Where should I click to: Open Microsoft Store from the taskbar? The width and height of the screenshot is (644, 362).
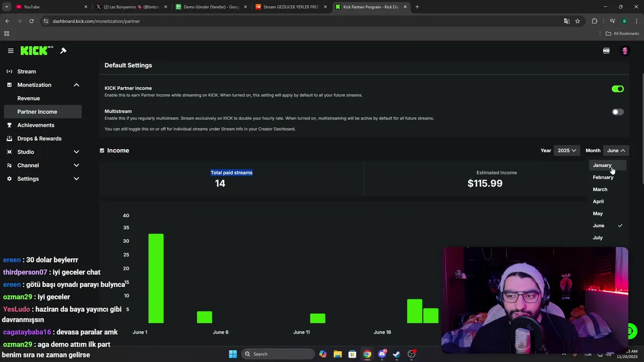352,354
